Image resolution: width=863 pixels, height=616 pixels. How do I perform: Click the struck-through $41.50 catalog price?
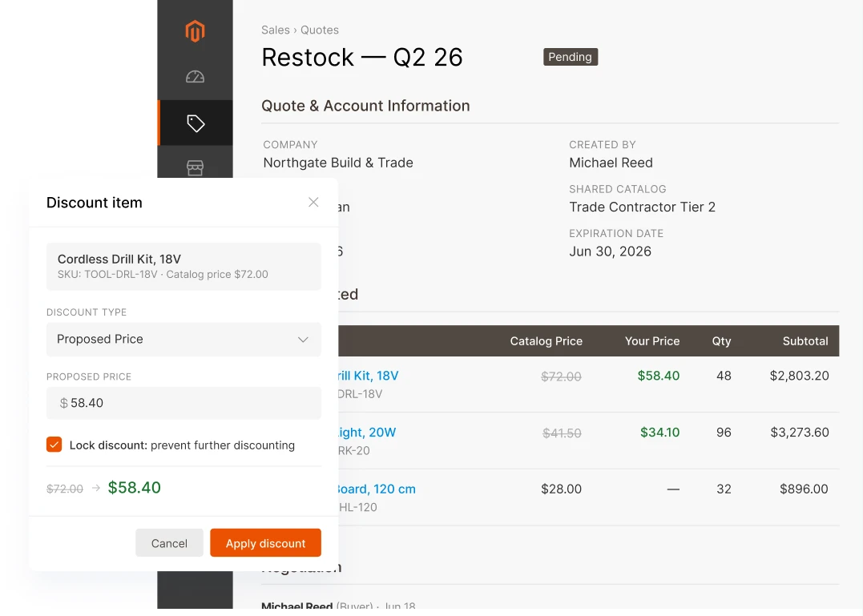562,433
